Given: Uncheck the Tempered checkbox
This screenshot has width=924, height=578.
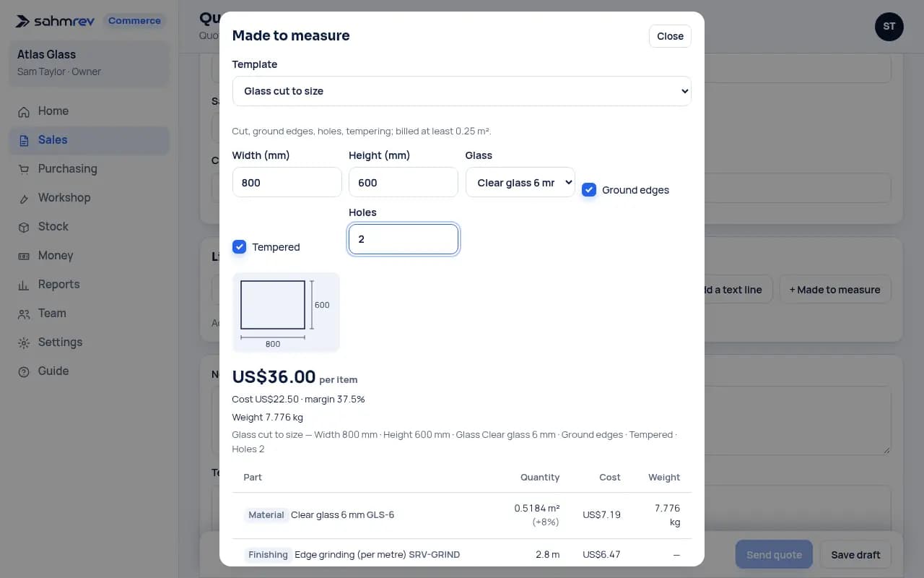Looking at the screenshot, I should click(239, 246).
